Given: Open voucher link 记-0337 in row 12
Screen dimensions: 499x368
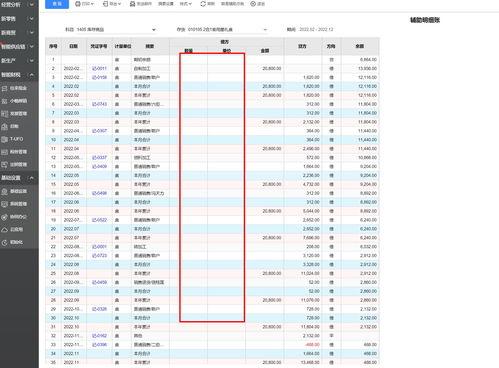Looking at the screenshot, I should (99, 157).
